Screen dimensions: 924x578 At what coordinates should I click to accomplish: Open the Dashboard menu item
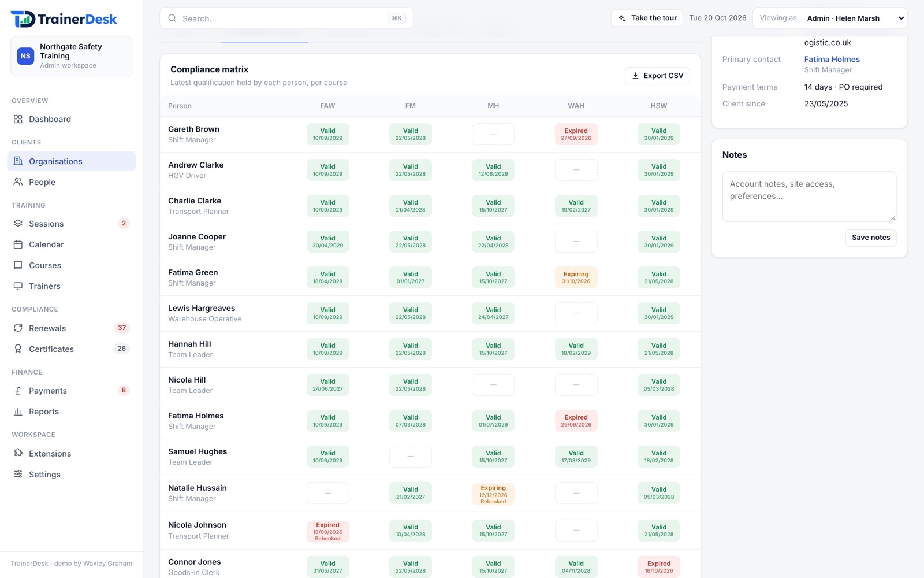pyautogui.click(x=72, y=119)
